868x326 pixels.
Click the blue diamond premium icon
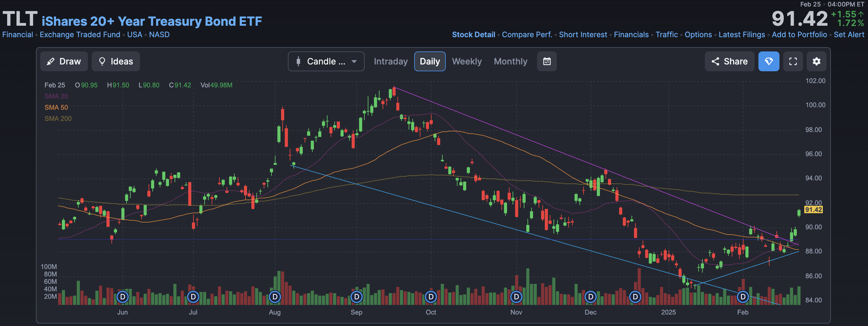(x=769, y=61)
